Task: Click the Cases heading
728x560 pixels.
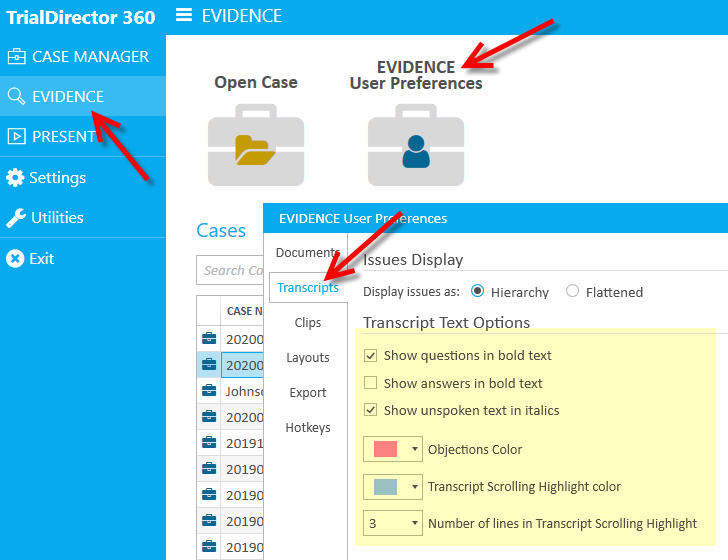Action: pyautogui.click(x=221, y=230)
